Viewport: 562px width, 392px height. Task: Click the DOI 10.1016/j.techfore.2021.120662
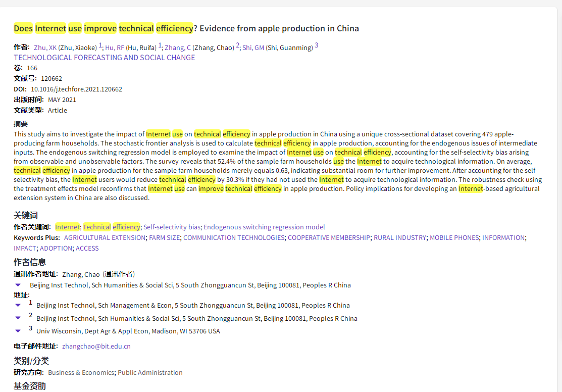77,89
